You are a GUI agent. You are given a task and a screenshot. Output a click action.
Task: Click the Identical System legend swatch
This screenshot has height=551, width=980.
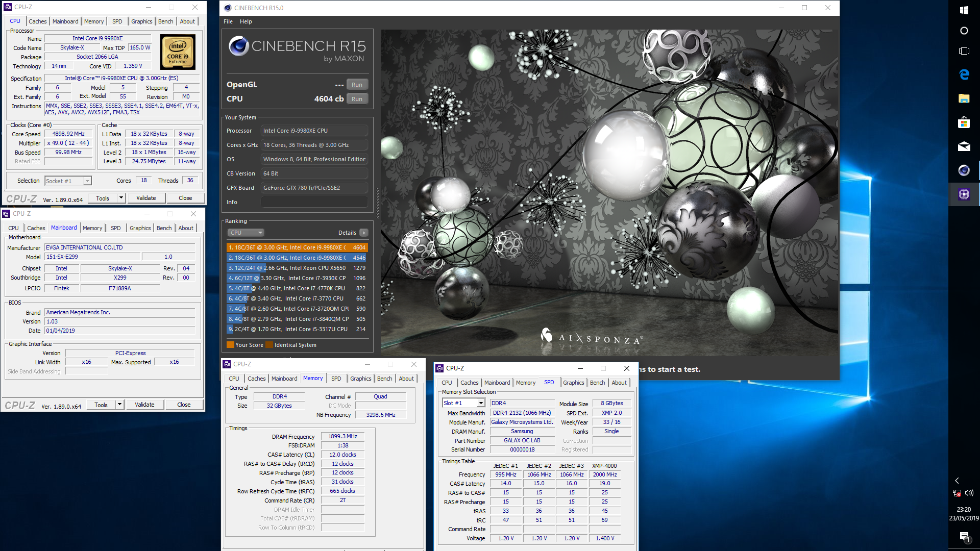click(269, 345)
